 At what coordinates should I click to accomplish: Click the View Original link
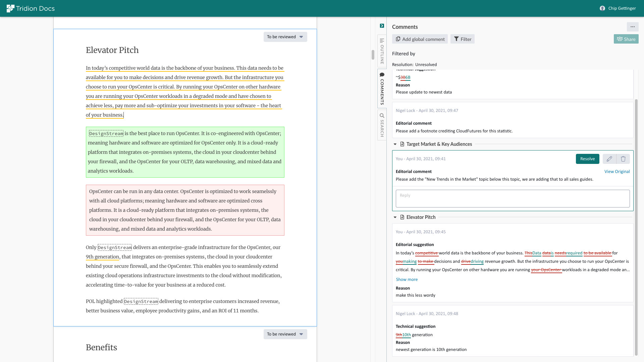point(617,172)
